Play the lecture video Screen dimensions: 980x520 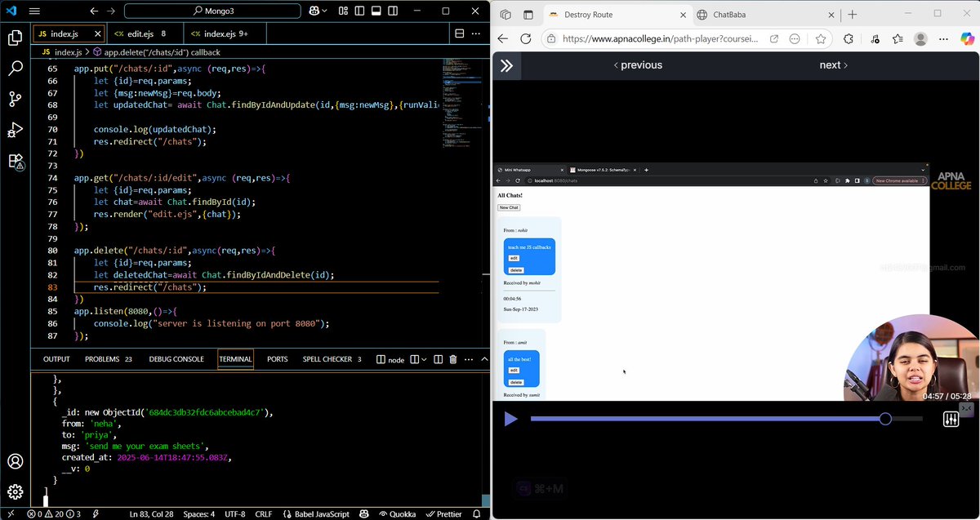510,419
